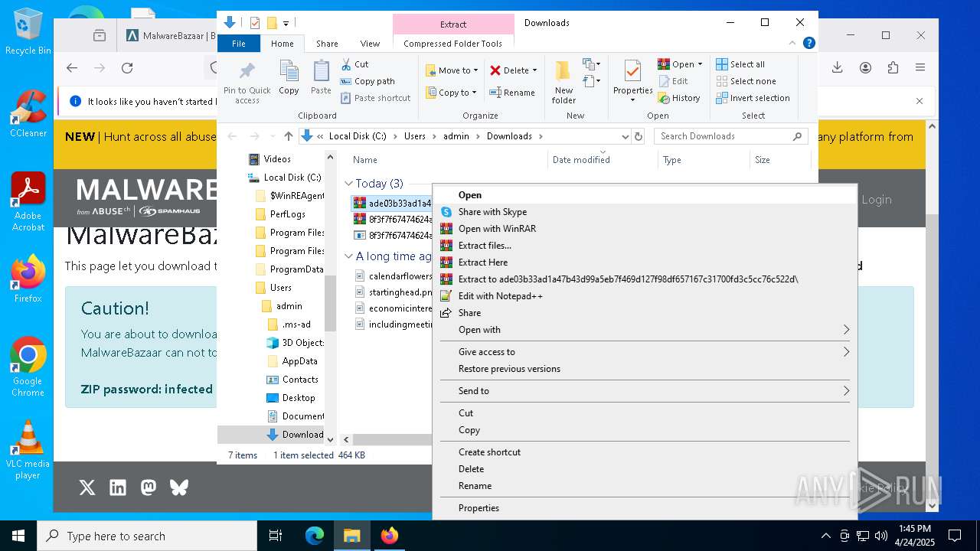Click Firefox downloads icon in browser toolbar

pyautogui.click(x=838, y=67)
